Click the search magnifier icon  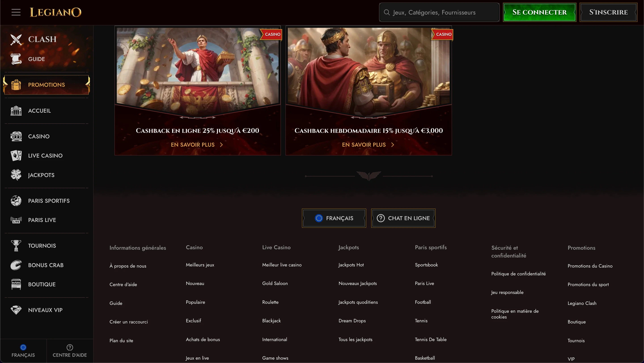387,12
